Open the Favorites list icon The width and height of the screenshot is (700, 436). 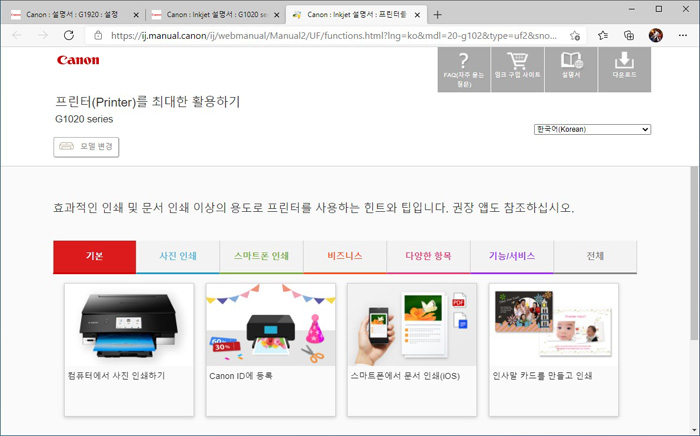coord(603,35)
